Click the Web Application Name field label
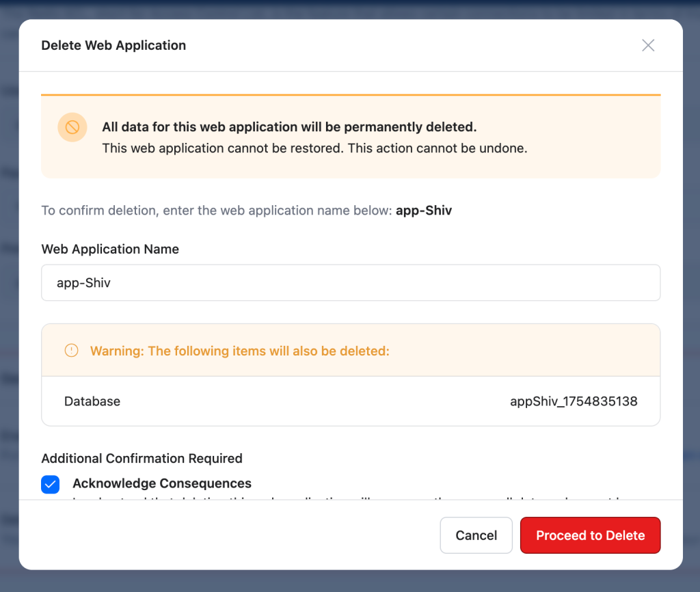700x592 pixels. pyautogui.click(x=110, y=249)
